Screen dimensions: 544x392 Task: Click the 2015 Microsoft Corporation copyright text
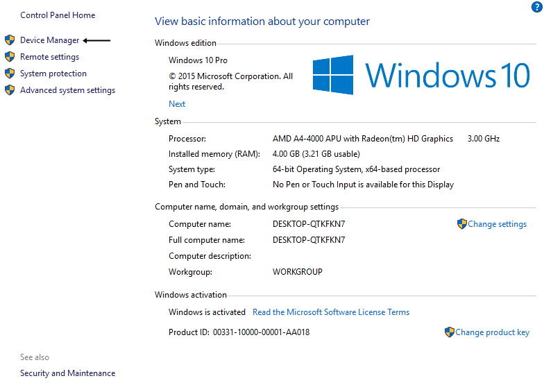[230, 82]
